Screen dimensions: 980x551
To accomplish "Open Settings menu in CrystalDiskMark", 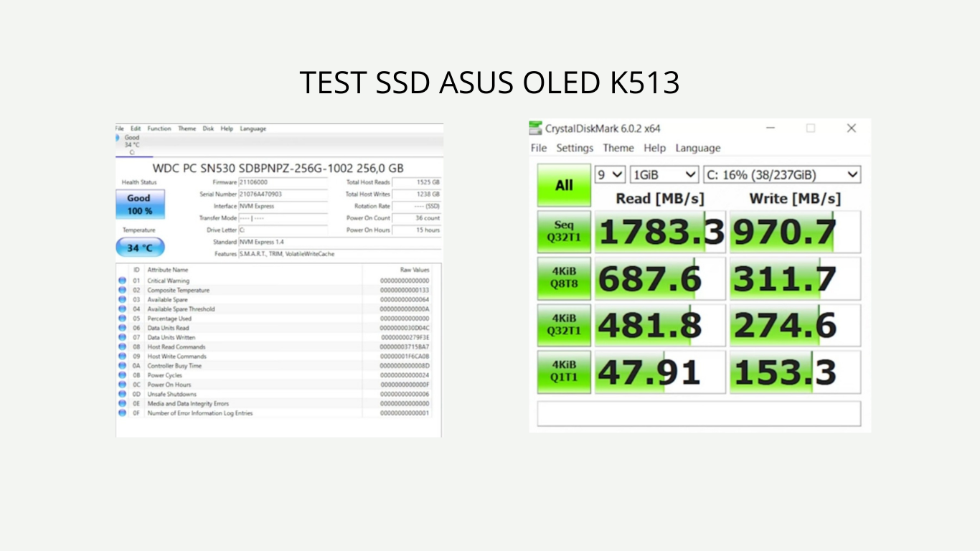I will coord(575,148).
